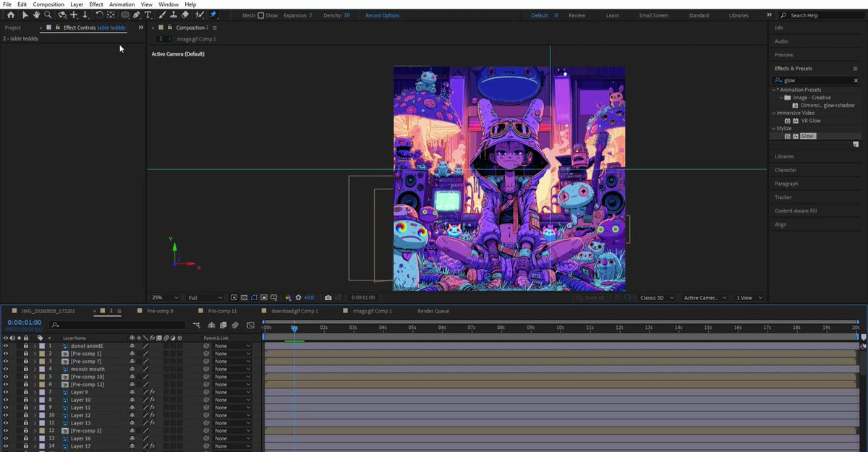The image size is (868, 452).
Task: Open the Full resolution dropdown
Action: click(205, 297)
